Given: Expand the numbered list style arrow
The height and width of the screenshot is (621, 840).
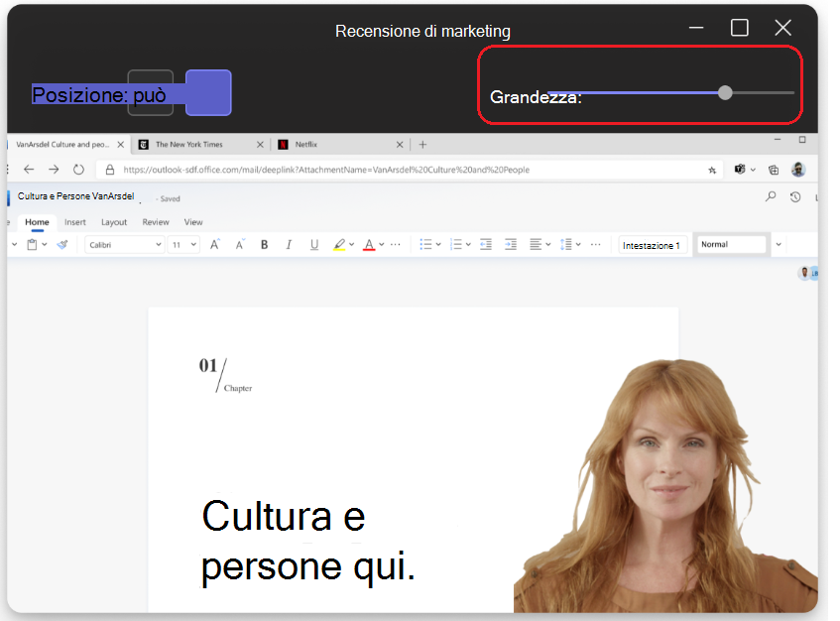Looking at the screenshot, I should point(468,244).
